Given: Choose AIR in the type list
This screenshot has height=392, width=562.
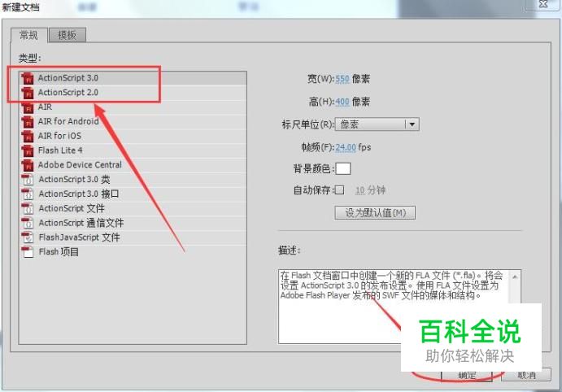Looking at the screenshot, I should click(133, 107).
